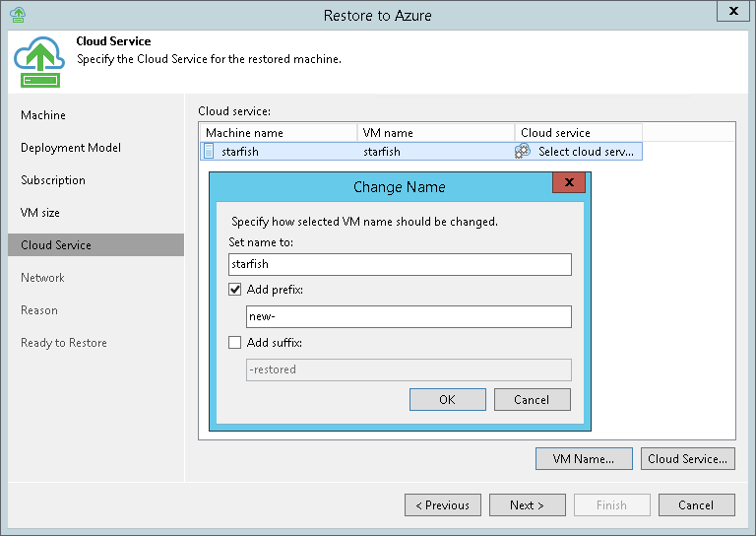Enable the Add suffix checkbox
This screenshot has width=756, height=536.
coord(235,343)
